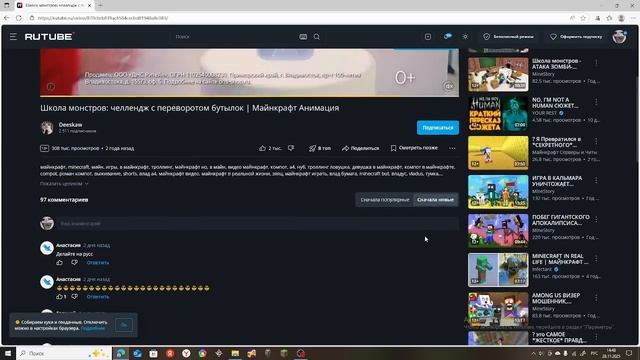Open the zombie attack monster school thumbnail

click(x=498, y=74)
